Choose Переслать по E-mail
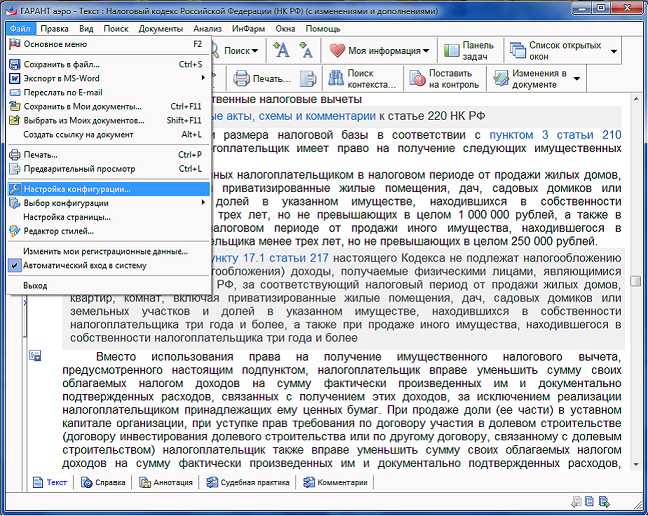This screenshot has width=648, height=516. pyautogui.click(x=109, y=92)
